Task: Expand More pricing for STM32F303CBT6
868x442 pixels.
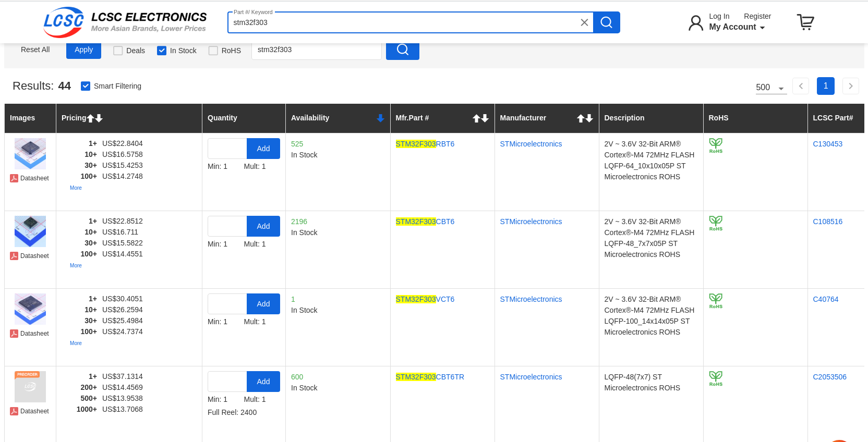Action: pos(76,265)
